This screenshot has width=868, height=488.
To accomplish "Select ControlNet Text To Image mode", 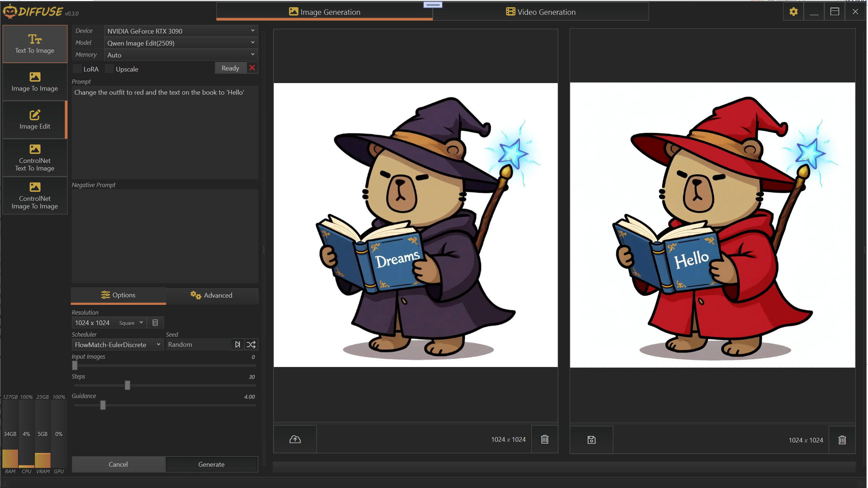I will (35, 157).
